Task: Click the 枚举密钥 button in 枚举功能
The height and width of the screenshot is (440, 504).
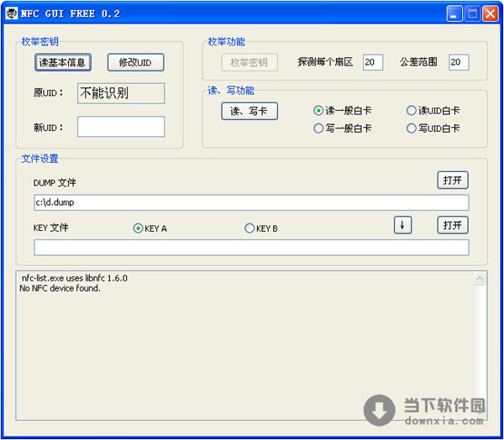Action: pyautogui.click(x=249, y=62)
